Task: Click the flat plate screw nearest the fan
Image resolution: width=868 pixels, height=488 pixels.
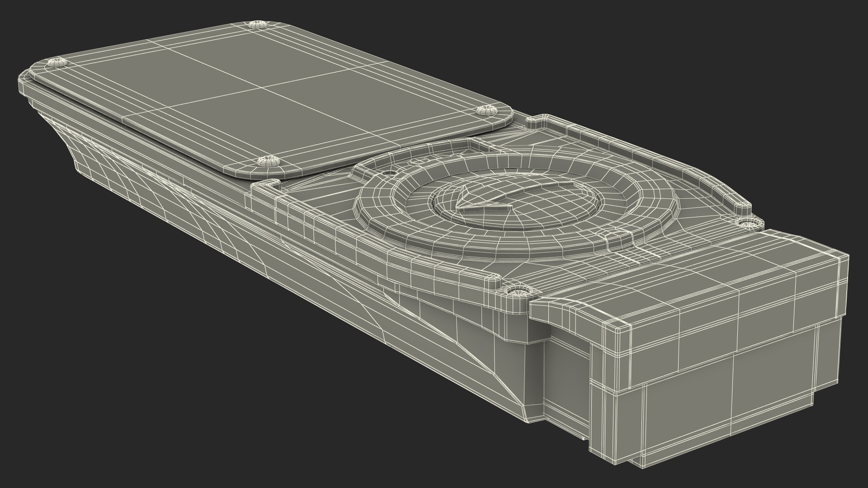Action: click(x=486, y=110)
